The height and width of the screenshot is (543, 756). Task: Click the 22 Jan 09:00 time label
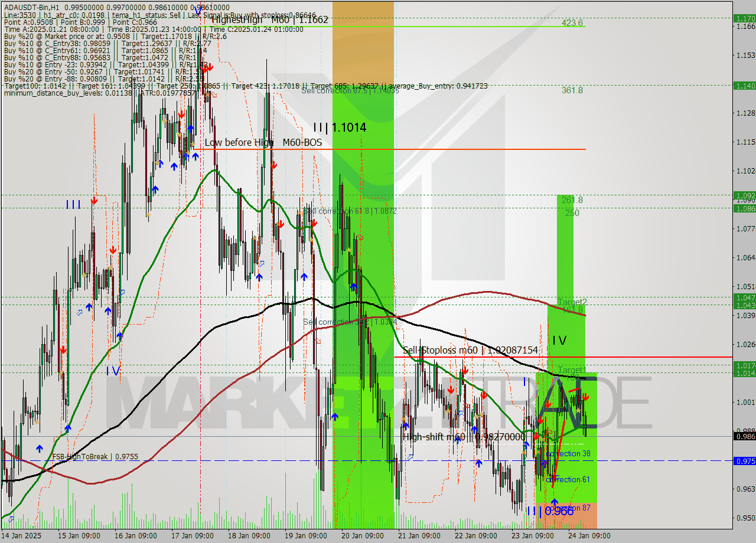tap(476, 536)
